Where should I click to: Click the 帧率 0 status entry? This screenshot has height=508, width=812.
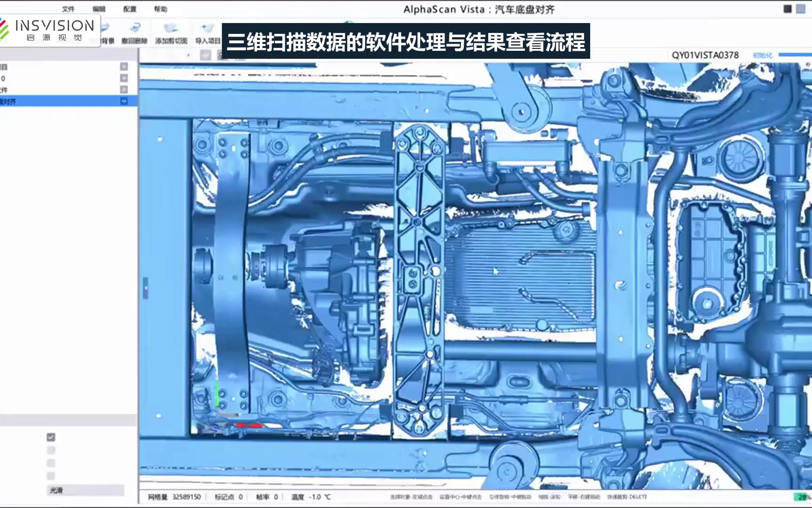click(267, 497)
